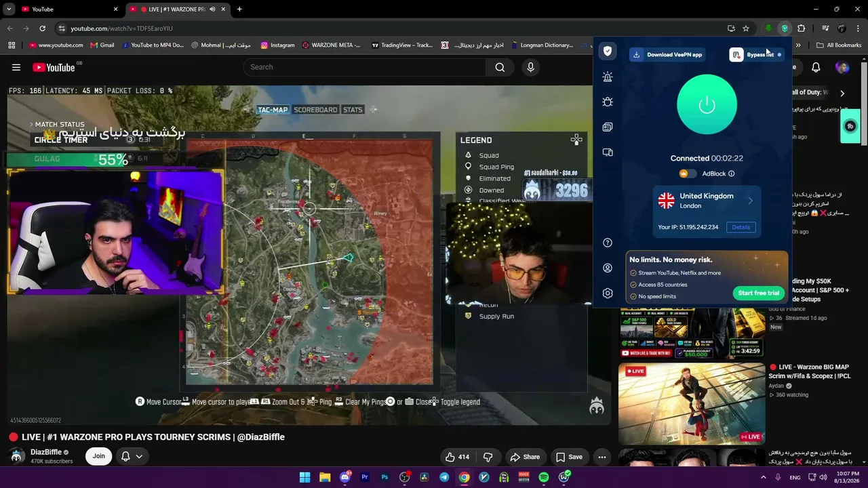The width and height of the screenshot is (868, 488).
Task: Open LIVE Warzone BIG MAP Scrim video title
Action: [x=809, y=371]
